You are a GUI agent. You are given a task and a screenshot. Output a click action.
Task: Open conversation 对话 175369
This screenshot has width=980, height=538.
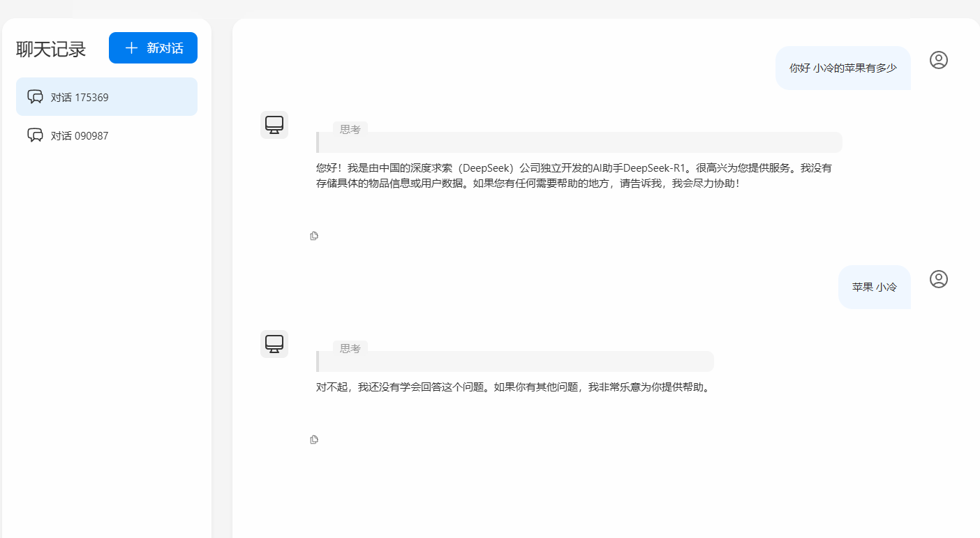[x=107, y=97]
